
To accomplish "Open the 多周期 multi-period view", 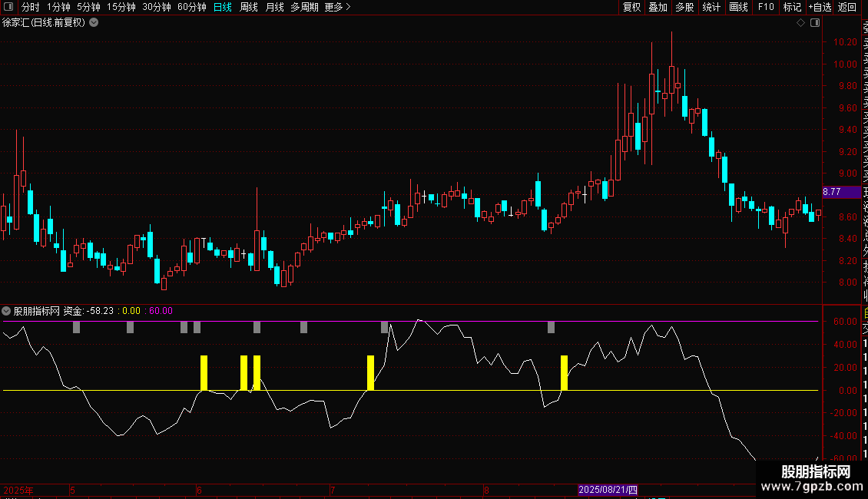I will pos(304,7).
